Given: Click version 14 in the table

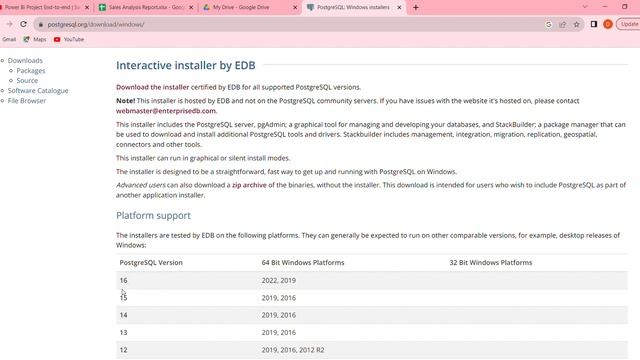Looking at the screenshot, I should point(123,315).
